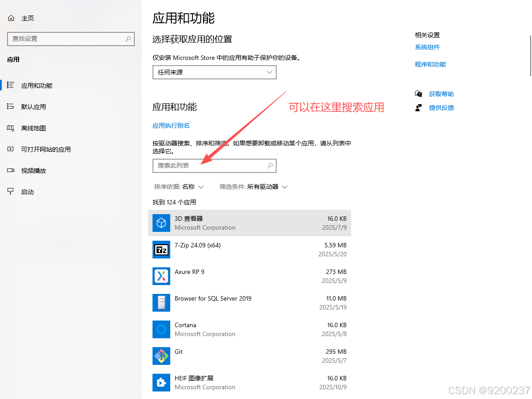Click the 获取帮助 link
This screenshot has height=399, width=532.
(442, 94)
